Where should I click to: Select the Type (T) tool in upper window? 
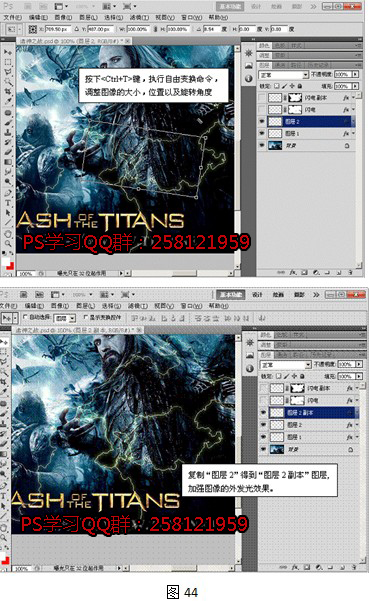(7, 203)
